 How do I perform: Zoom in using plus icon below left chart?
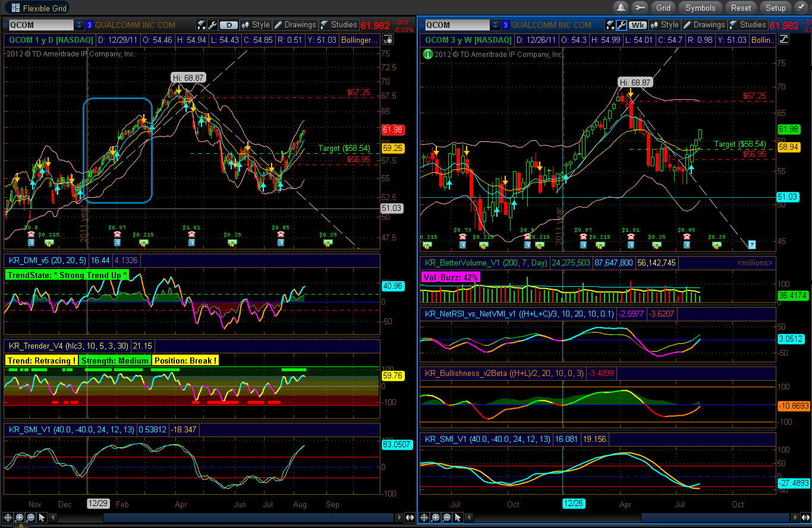(x=20, y=517)
